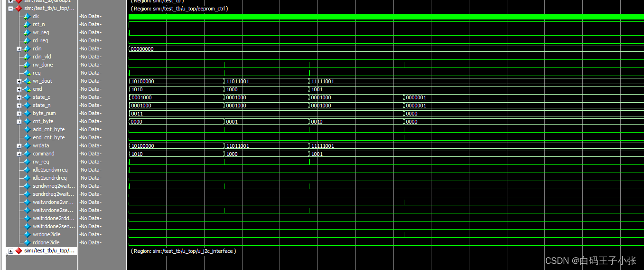Click cmd waveform value 1000
The image size is (644, 270).
232,89
